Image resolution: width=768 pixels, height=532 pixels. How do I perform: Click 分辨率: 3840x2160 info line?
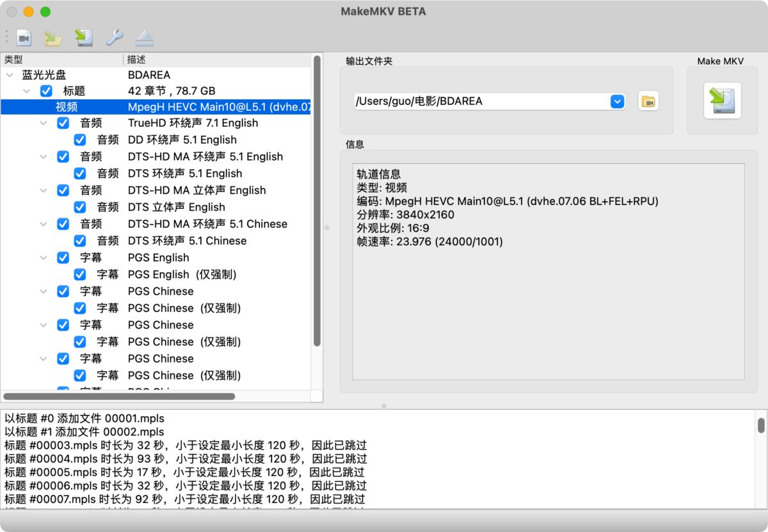405,214
